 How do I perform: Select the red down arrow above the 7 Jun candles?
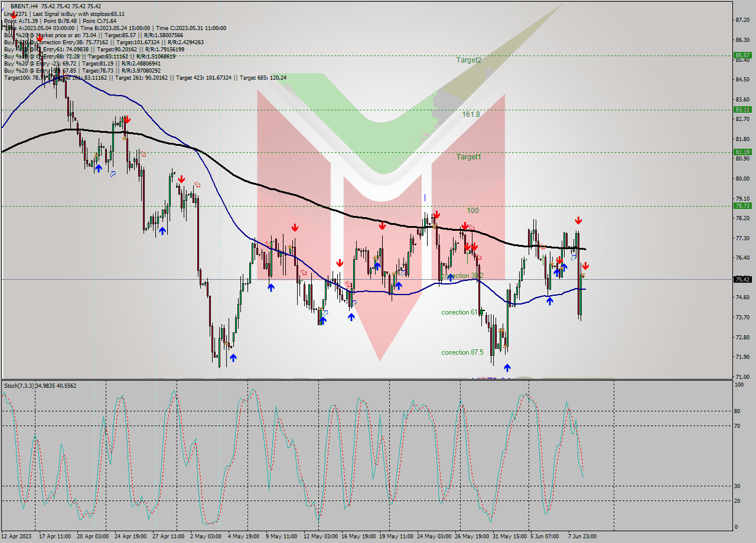click(579, 221)
